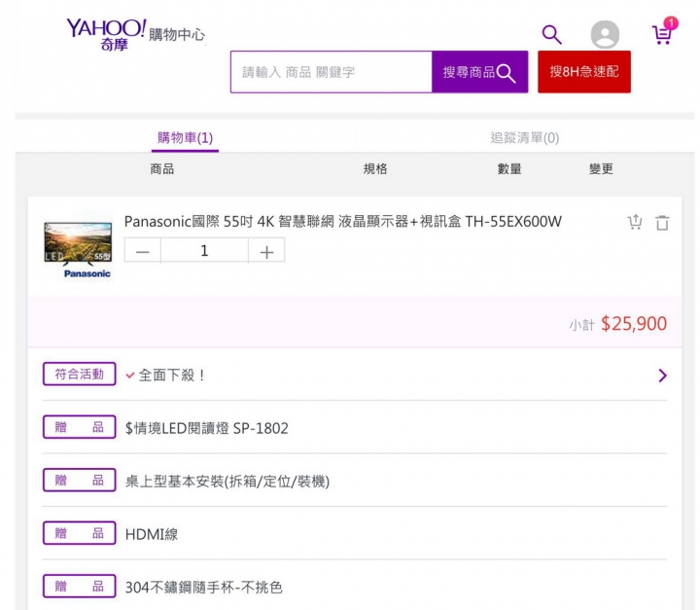700x610 pixels.
Task: Open the user account avatar icon
Action: click(605, 34)
